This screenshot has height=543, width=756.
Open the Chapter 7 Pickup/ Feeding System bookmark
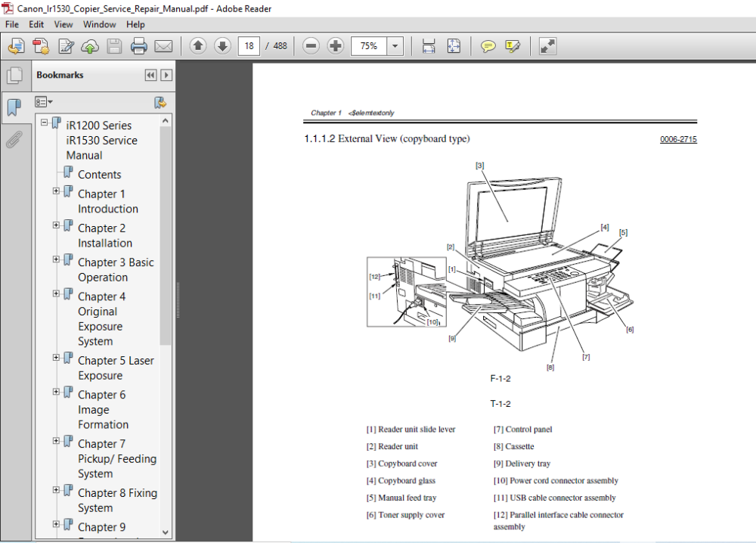coord(117,459)
